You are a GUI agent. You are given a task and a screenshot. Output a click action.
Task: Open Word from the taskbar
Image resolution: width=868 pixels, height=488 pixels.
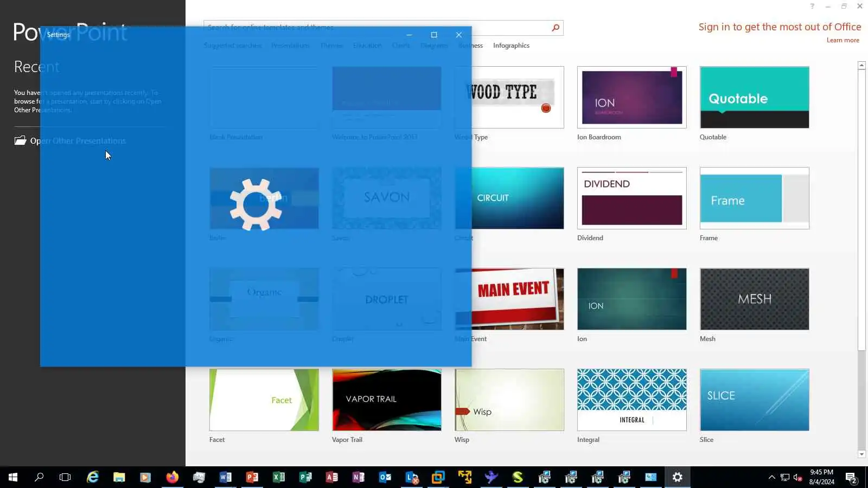point(226,477)
